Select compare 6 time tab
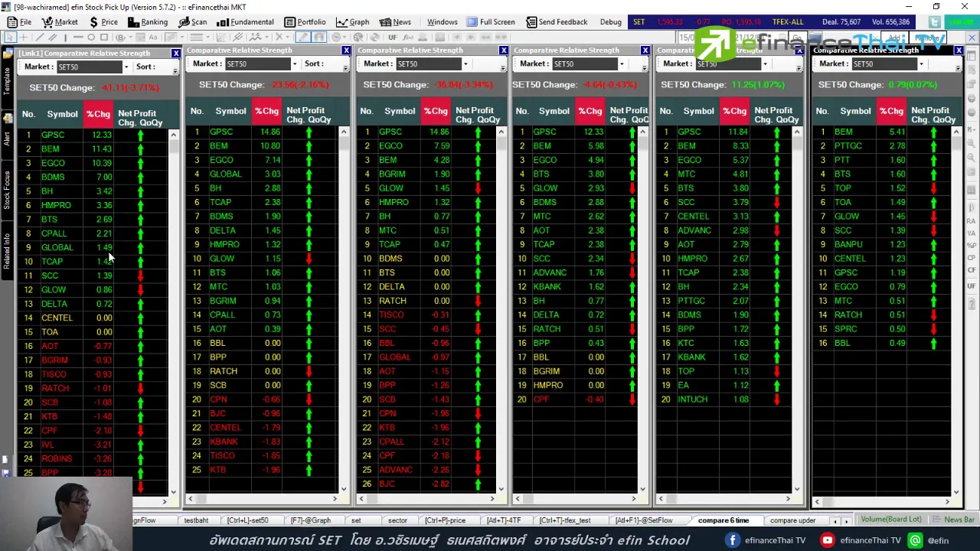This screenshot has height=551, width=980. 723,520
